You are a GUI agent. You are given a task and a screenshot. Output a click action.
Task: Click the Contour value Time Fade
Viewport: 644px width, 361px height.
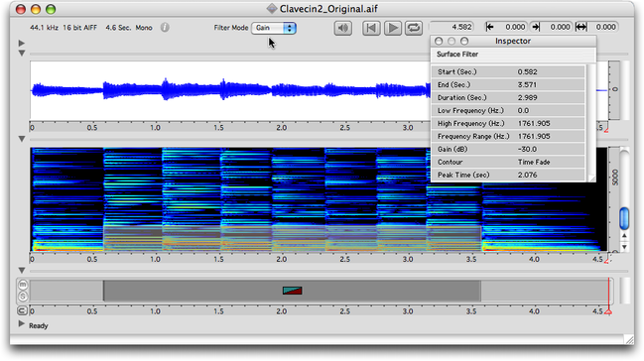534,163
